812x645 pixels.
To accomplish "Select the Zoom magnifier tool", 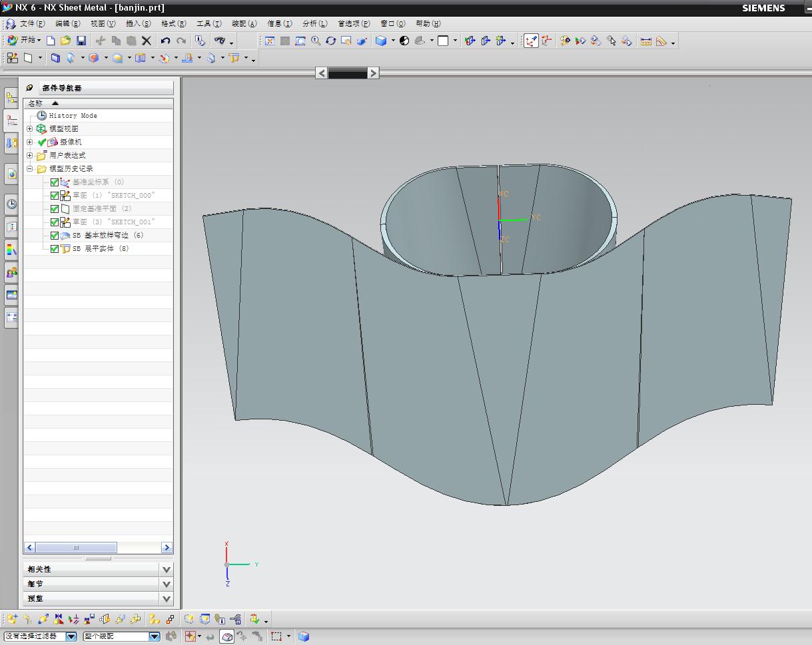I will tap(316, 41).
